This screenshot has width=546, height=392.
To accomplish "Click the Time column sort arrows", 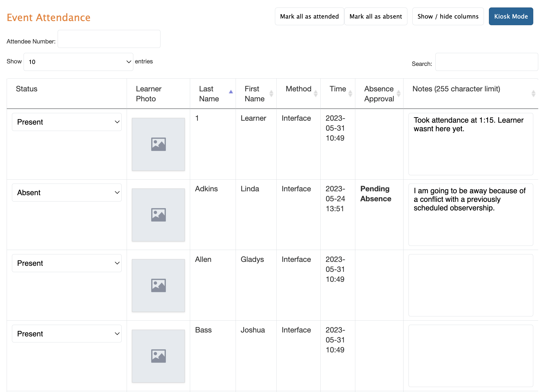I will coord(350,94).
